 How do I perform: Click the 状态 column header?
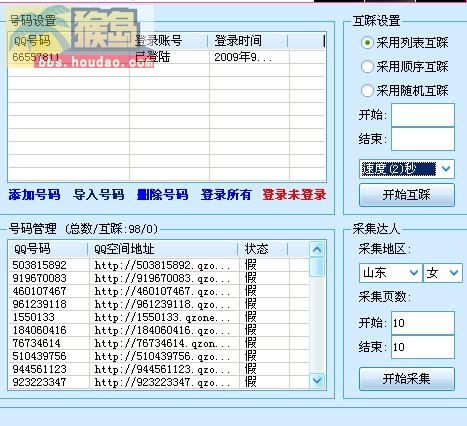click(263, 249)
